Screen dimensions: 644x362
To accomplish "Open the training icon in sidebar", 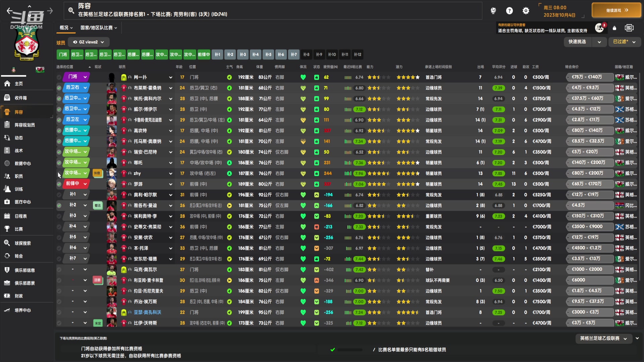I will (7, 189).
